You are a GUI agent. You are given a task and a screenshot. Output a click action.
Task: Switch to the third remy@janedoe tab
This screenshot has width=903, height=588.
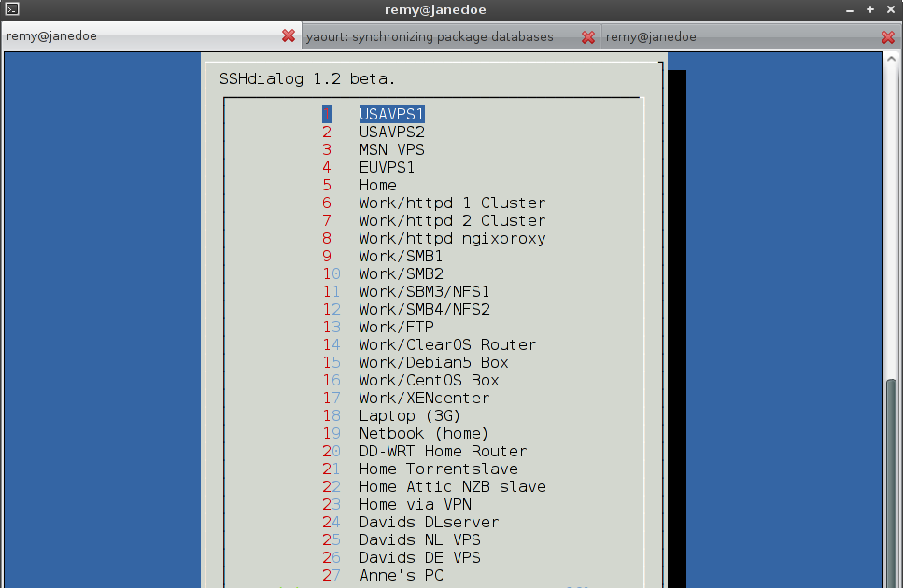click(x=752, y=36)
